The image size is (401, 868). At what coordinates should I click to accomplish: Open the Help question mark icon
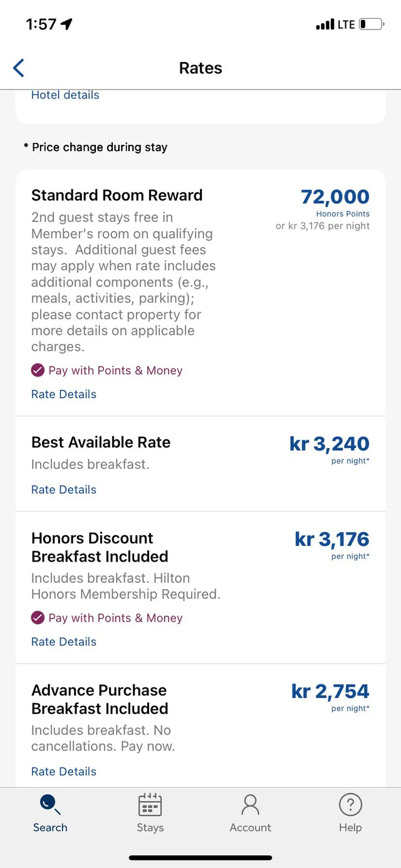pyautogui.click(x=350, y=804)
